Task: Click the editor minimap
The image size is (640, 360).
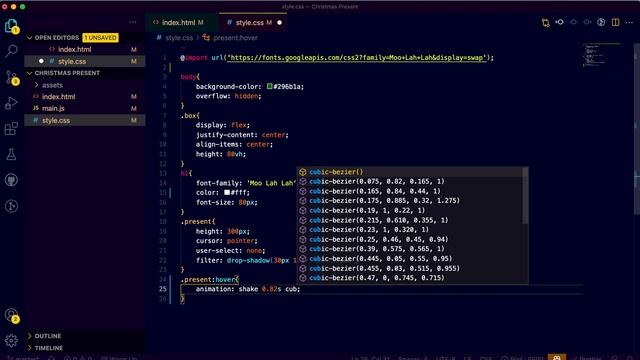Action: pyautogui.click(x=602, y=55)
